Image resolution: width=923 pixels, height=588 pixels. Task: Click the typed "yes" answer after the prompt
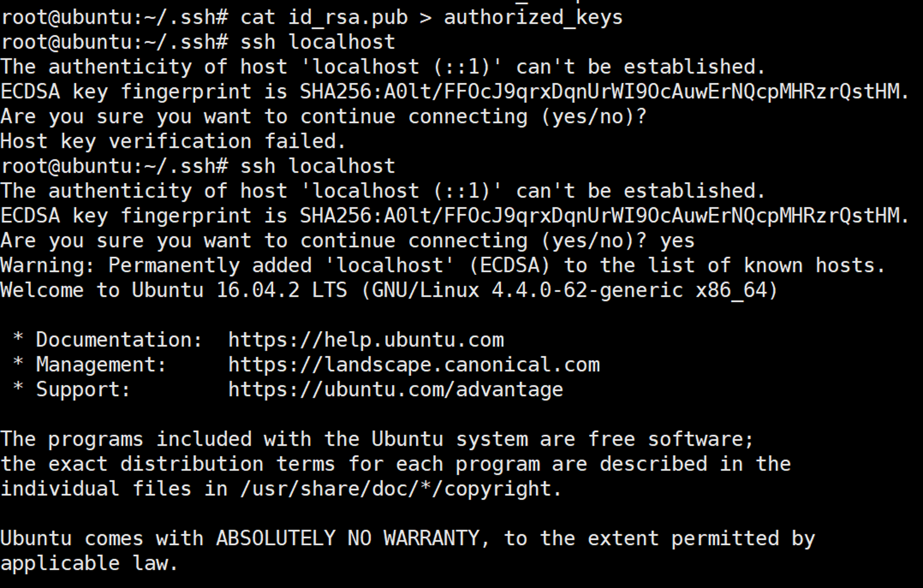coord(677,241)
